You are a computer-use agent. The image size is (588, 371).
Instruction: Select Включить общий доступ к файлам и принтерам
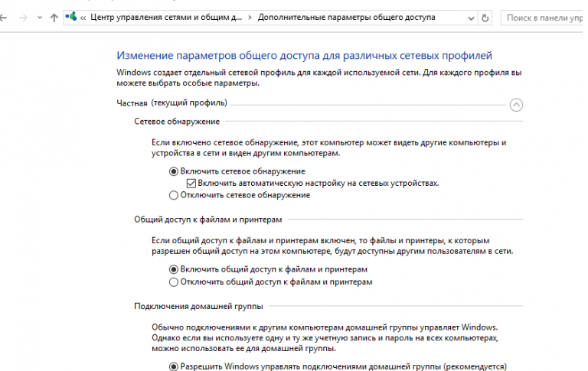tap(174, 269)
